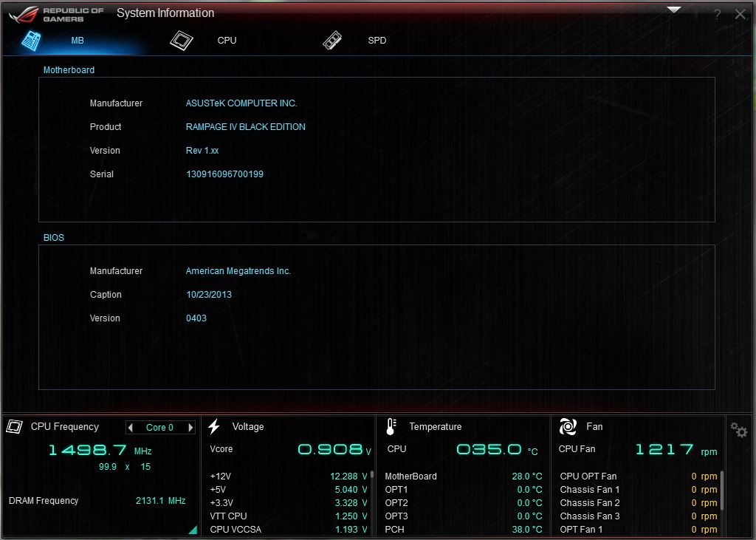The image size is (756, 540).
Task: Click the PCH 38.0 °C reading
Action: click(526, 530)
